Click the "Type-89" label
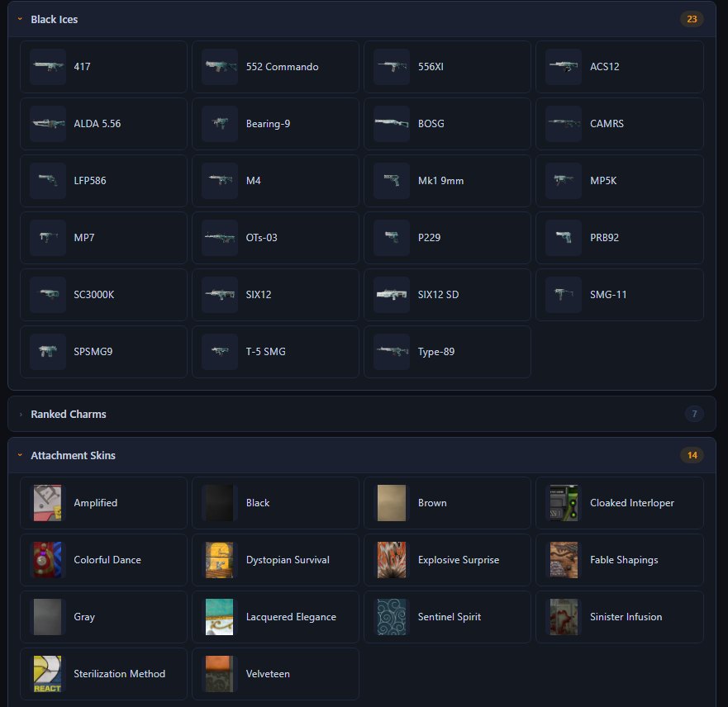The width and height of the screenshot is (728, 707). pos(436,352)
